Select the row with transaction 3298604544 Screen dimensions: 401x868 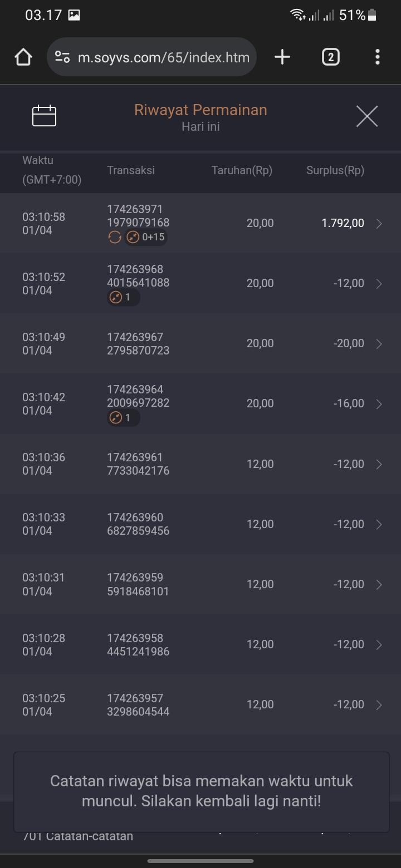[x=200, y=704]
